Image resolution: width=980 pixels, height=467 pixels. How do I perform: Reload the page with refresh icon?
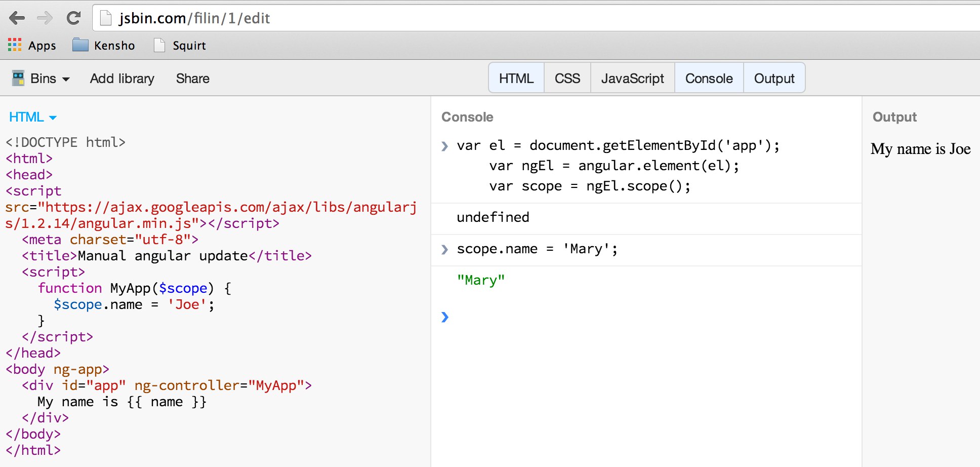click(74, 18)
